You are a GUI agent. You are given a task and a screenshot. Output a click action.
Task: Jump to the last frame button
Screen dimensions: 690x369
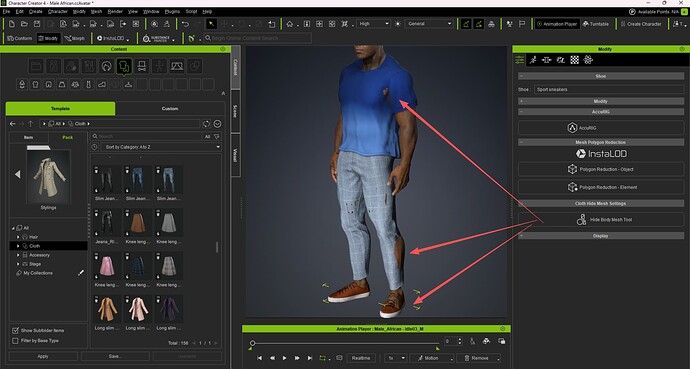[310, 358]
